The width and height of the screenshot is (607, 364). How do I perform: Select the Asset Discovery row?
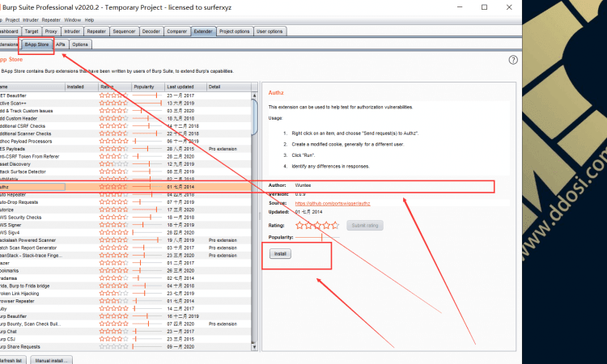[125, 164]
